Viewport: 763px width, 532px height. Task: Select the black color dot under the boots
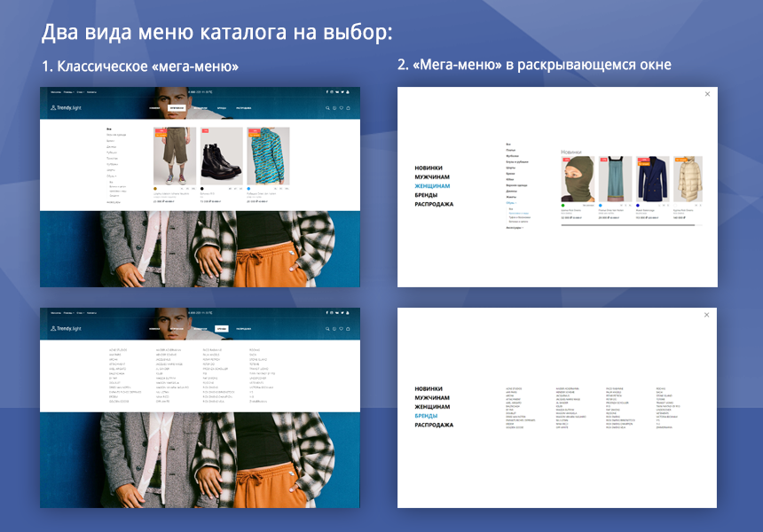(202, 188)
